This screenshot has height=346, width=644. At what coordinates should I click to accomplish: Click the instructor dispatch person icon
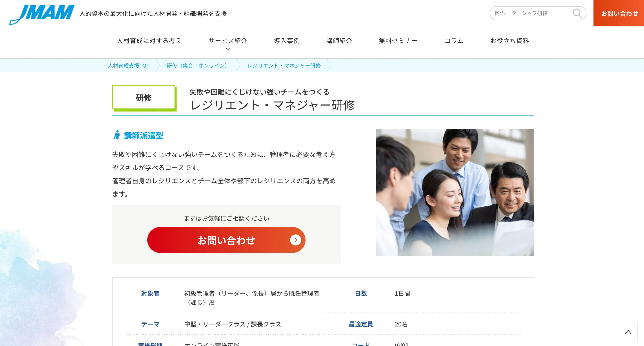coord(116,135)
